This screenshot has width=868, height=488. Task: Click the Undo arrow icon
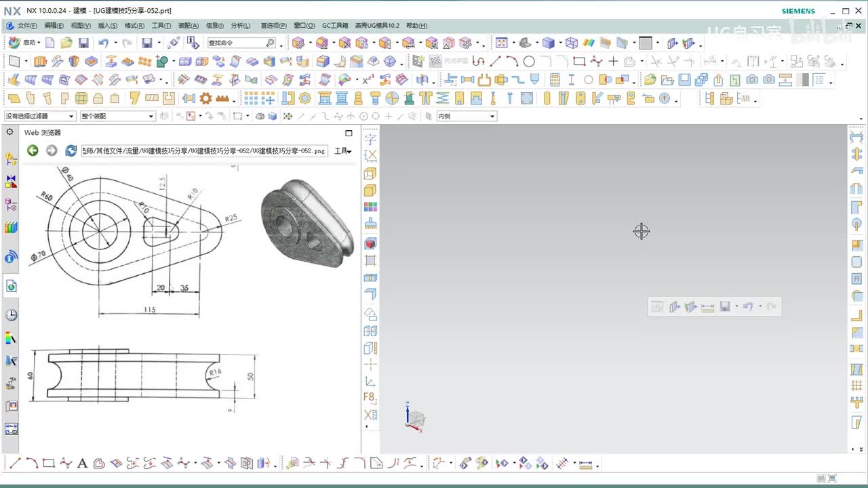click(x=102, y=43)
